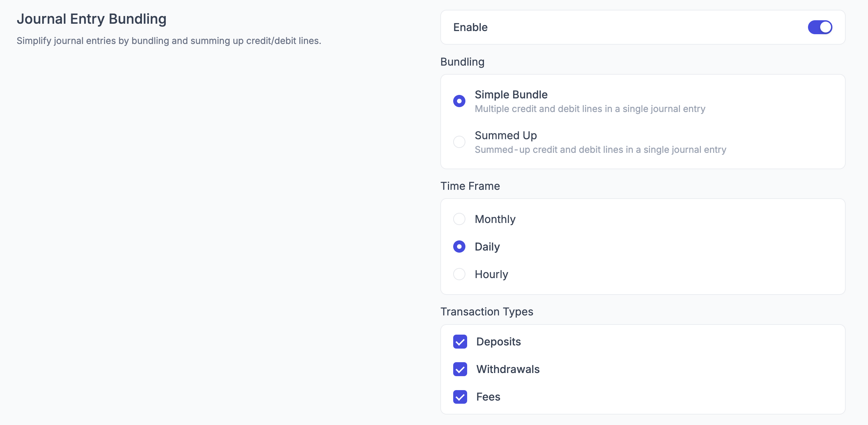Screen dimensions: 868x425
Task: Click the "Summed Up" option title text
Action: point(506,135)
